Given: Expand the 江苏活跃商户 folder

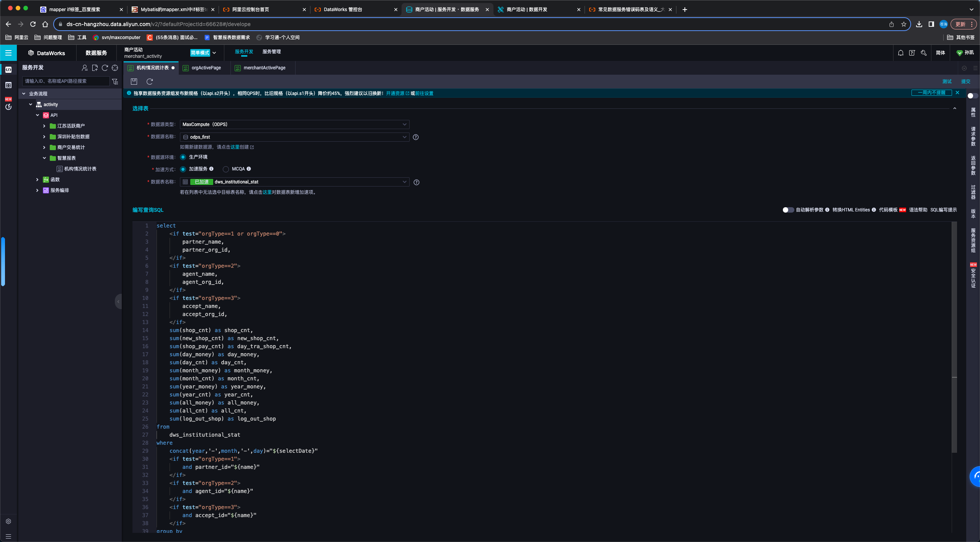Looking at the screenshot, I should (44, 126).
